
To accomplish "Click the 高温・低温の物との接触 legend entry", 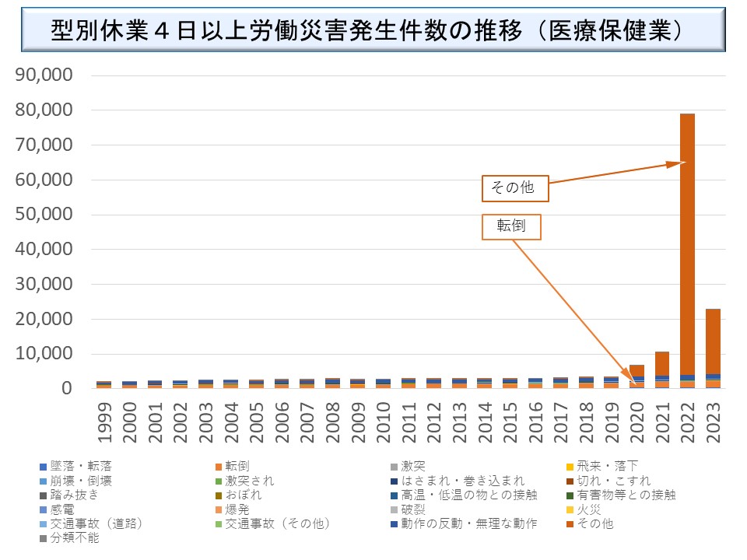I will click(x=468, y=495).
